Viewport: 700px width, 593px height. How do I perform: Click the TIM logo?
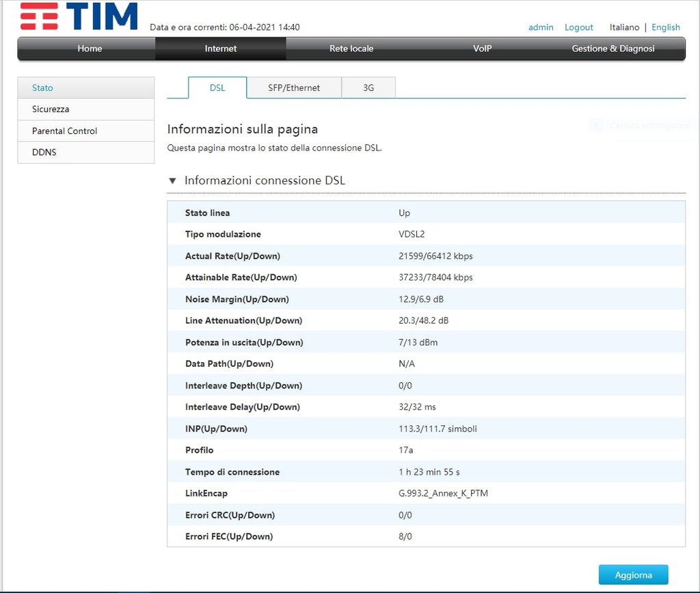pos(79,16)
